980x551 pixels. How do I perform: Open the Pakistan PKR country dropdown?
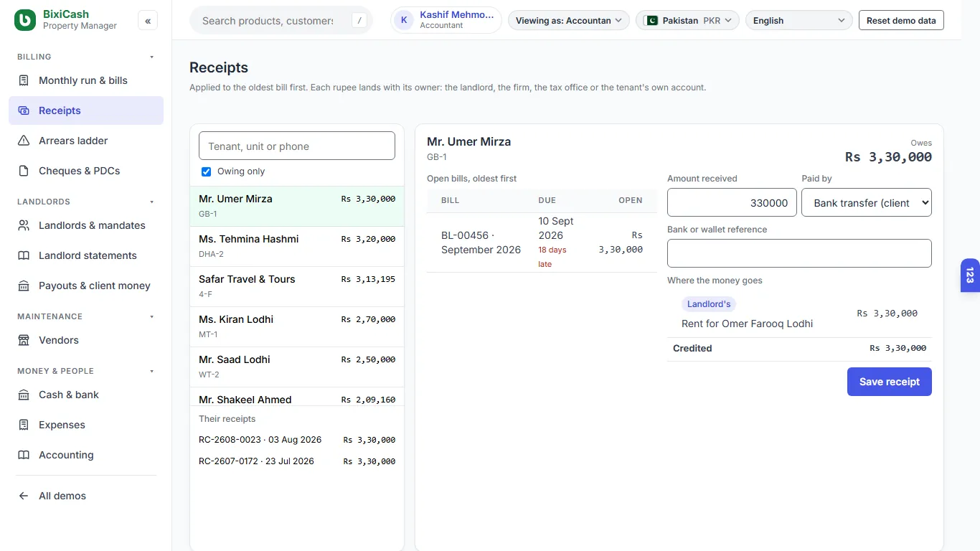pos(687,20)
